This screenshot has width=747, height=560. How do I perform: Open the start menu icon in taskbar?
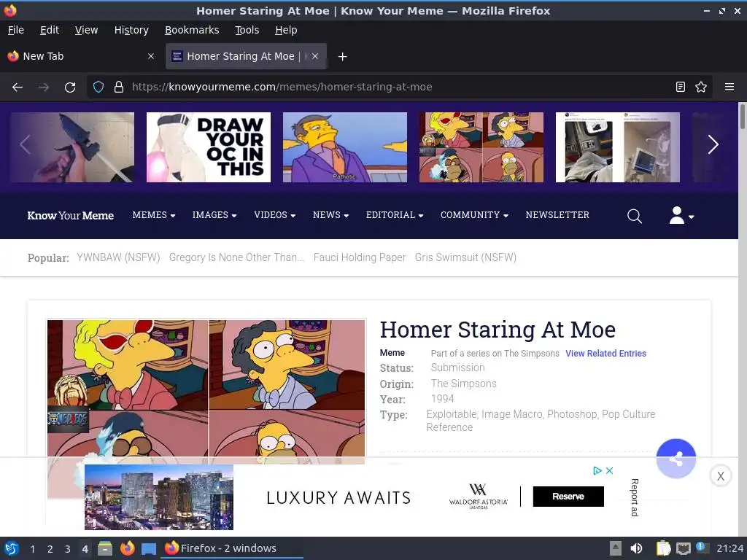click(x=11, y=548)
